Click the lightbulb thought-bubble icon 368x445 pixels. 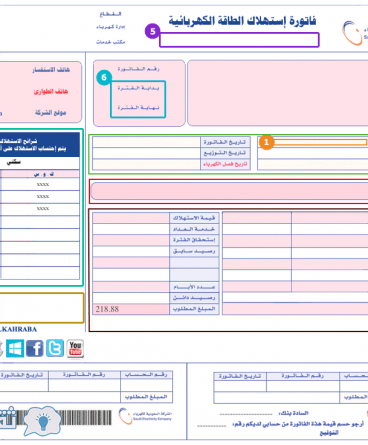point(42,421)
